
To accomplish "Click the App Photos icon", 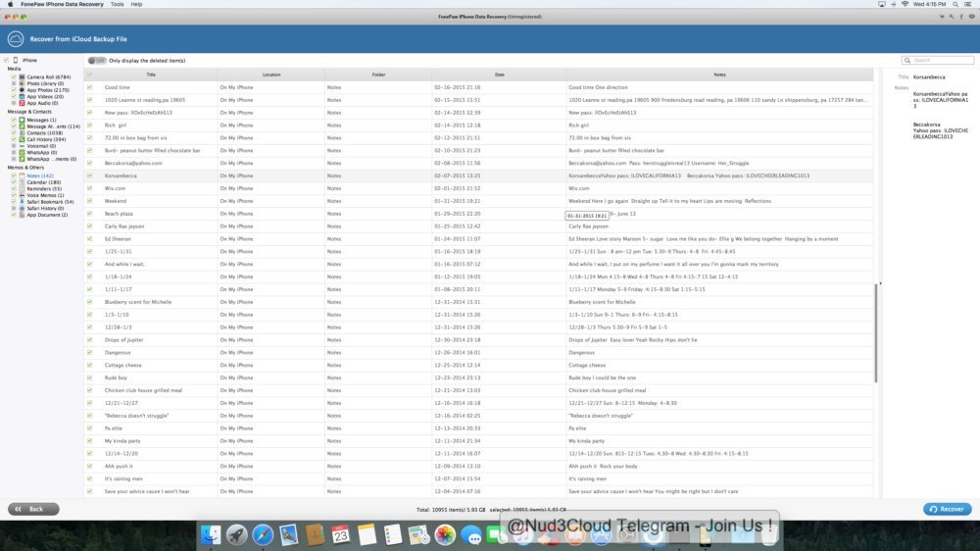I will point(22,90).
